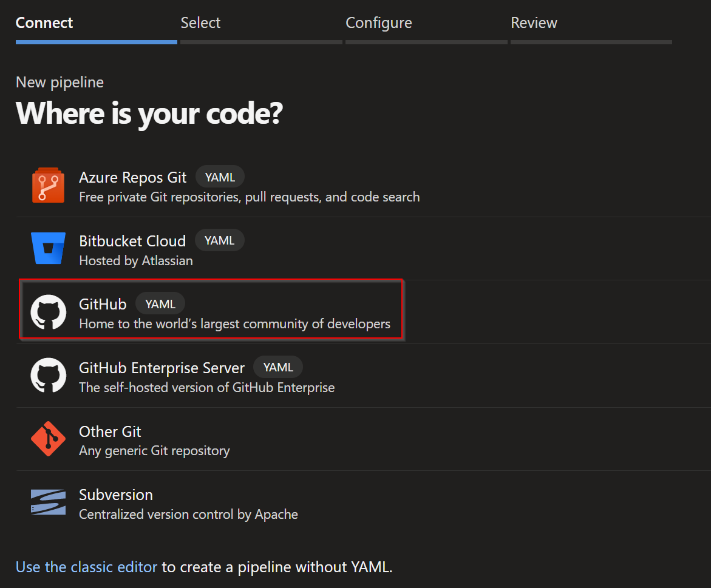The height and width of the screenshot is (588, 711).
Task: Click 'Free private Git repositories' description text
Action: click(250, 197)
